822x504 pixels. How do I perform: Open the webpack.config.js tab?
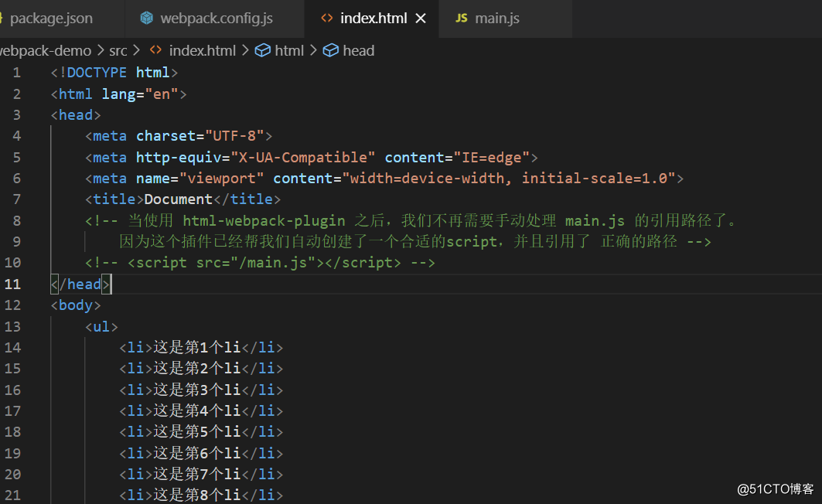pyautogui.click(x=216, y=19)
